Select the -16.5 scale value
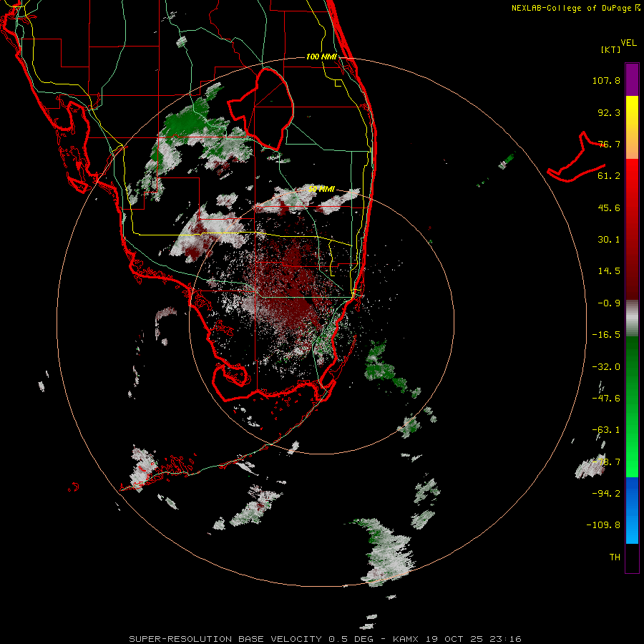 tap(606, 335)
